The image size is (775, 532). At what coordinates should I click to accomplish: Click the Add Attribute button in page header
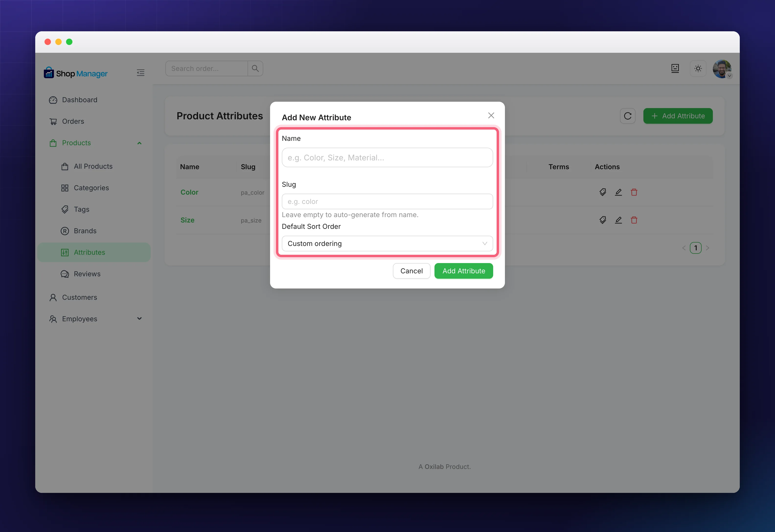click(678, 116)
